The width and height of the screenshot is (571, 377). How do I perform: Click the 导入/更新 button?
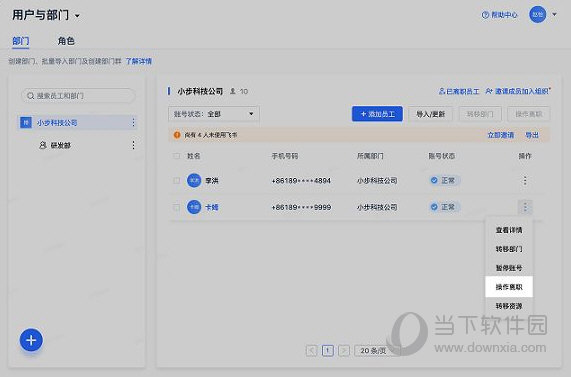pyautogui.click(x=430, y=114)
